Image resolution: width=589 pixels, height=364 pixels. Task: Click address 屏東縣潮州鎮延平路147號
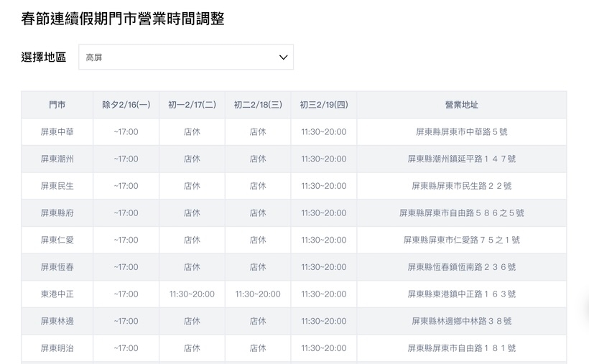tap(462, 159)
